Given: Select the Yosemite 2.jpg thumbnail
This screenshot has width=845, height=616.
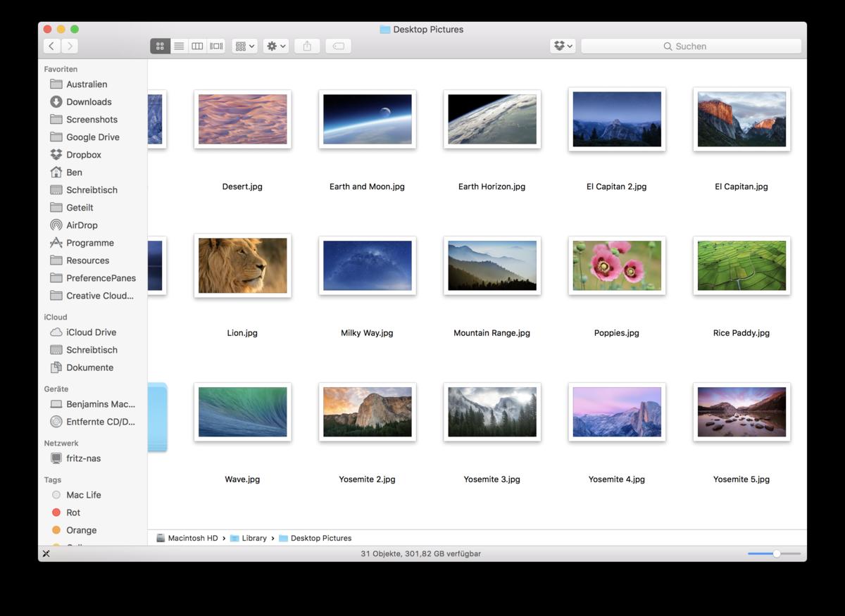Looking at the screenshot, I should coord(367,412).
